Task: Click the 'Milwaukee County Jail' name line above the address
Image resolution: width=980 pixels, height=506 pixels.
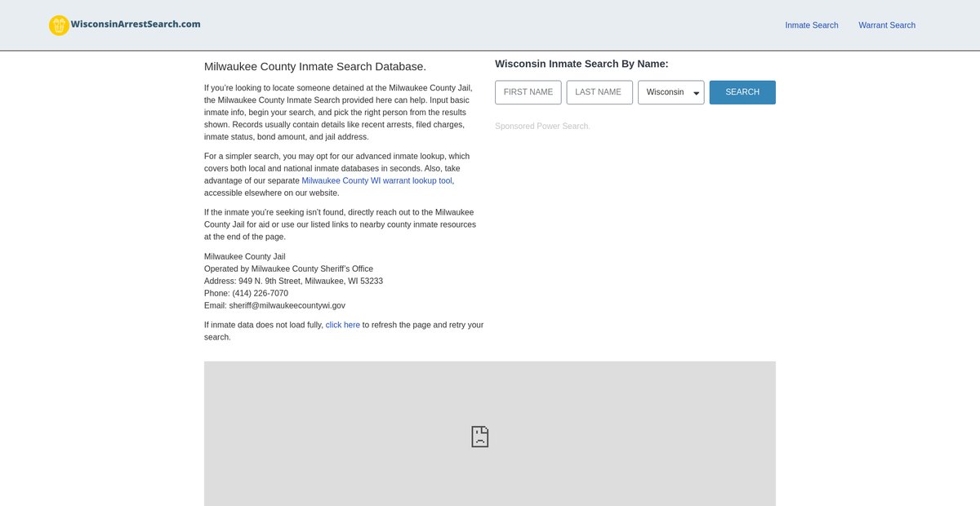Action: [x=245, y=256]
